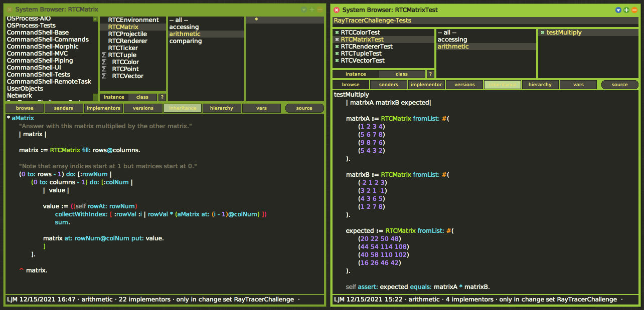Select RTCProjectile in the class list
This screenshot has width=644, height=310.
133,34
